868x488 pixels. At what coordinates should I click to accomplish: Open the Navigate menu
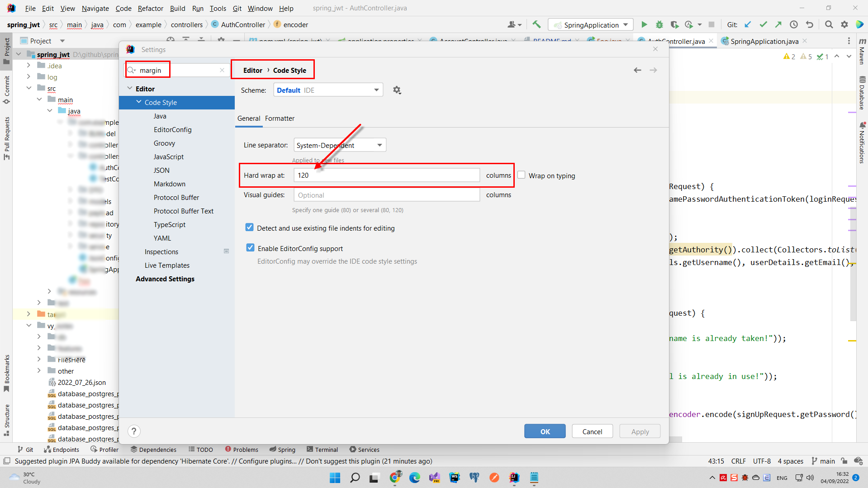95,8
